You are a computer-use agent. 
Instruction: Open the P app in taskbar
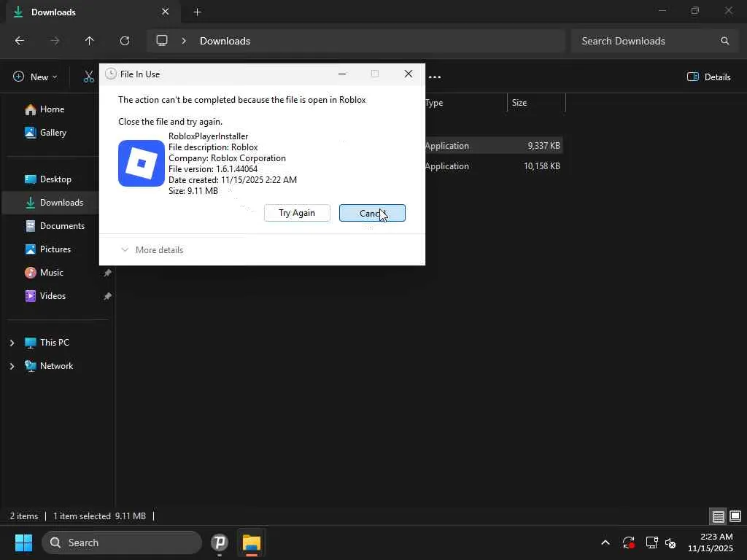pyautogui.click(x=220, y=542)
